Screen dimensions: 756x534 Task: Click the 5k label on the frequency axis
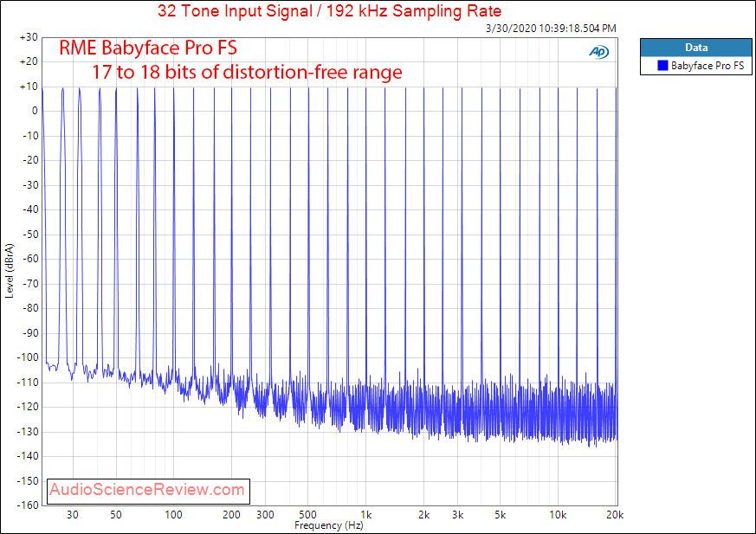coord(500,515)
